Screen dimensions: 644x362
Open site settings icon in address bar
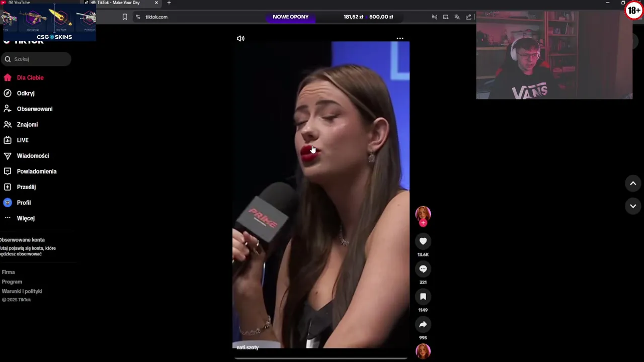click(x=138, y=17)
